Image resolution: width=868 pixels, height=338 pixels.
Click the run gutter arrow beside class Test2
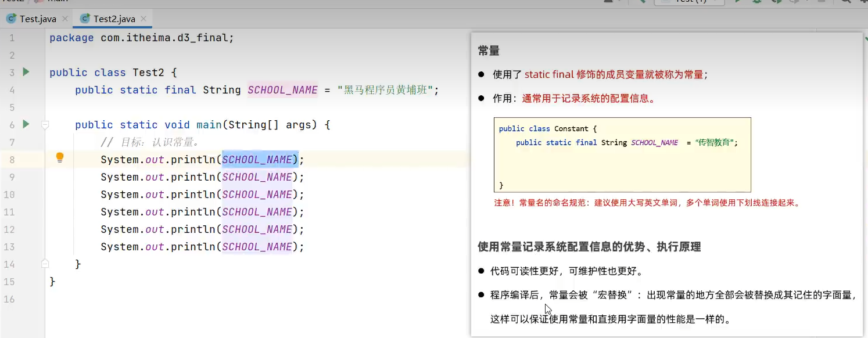[x=26, y=72]
